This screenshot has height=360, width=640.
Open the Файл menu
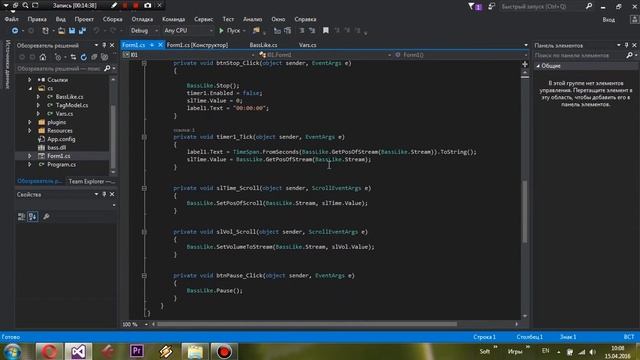pyautogui.click(x=11, y=19)
